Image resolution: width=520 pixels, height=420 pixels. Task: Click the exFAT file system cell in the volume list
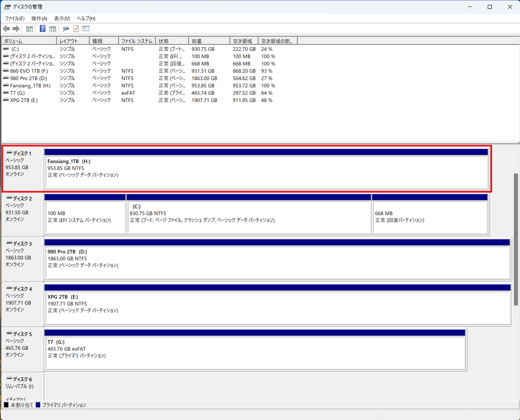point(128,93)
